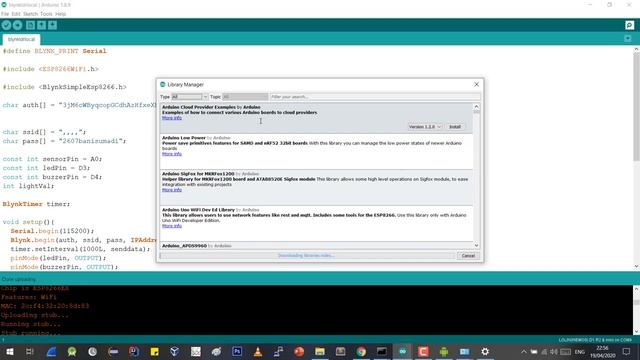Open the red Camtasia C icon on taskbar
This screenshot has height=360, width=640.
tap(423, 351)
